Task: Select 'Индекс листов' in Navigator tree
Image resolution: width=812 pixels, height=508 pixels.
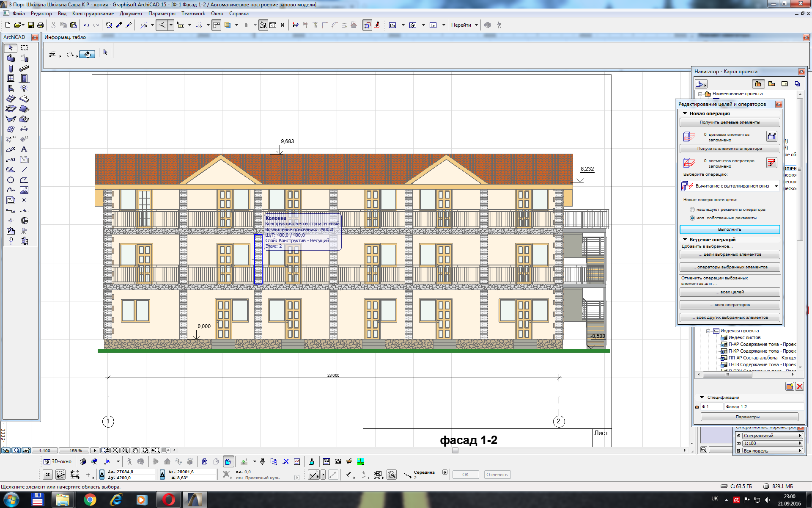Action: pyautogui.click(x=744, y=338)
